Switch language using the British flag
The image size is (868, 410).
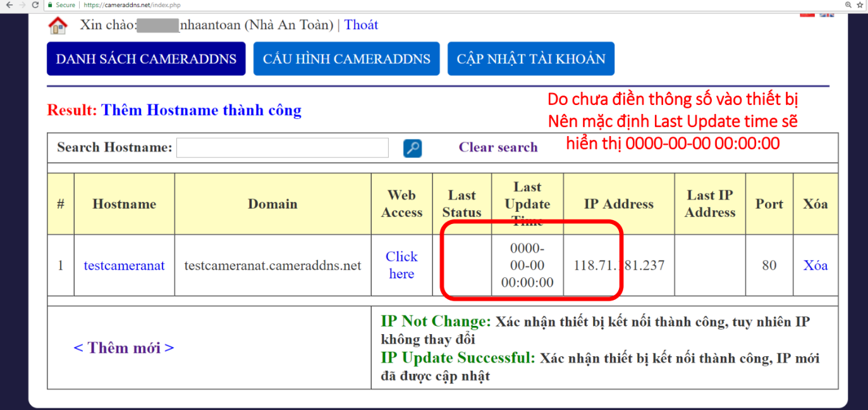[826, 14]
